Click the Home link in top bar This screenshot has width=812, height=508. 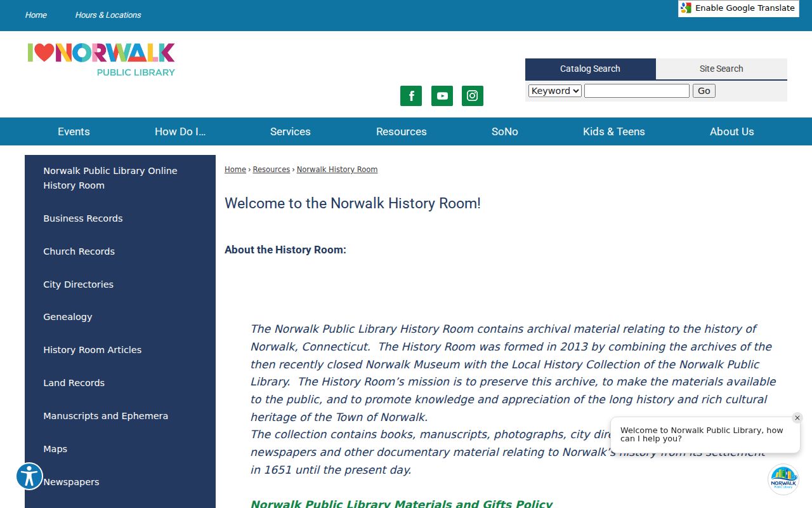pos(36,15)
